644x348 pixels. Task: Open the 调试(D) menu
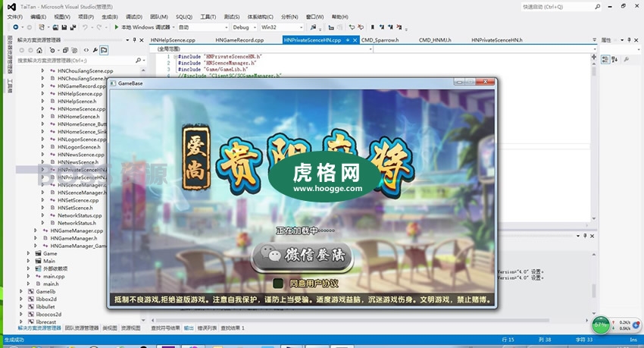coord(134,17)
